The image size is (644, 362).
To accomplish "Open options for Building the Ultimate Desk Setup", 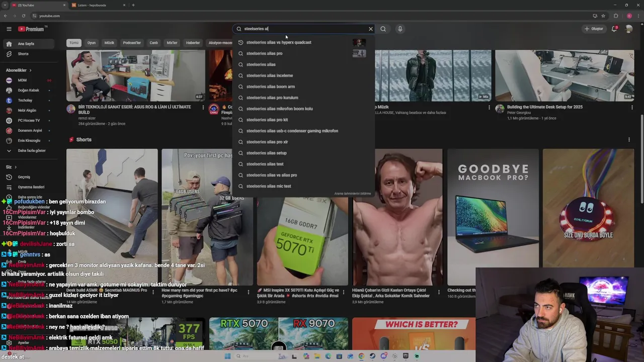I will 632,107.
